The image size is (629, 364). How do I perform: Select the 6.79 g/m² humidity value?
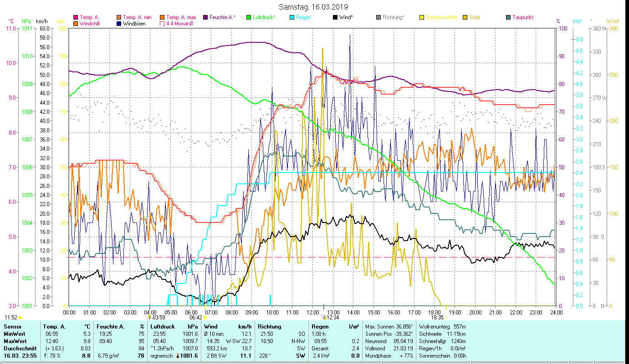click(x=109, y=356)
